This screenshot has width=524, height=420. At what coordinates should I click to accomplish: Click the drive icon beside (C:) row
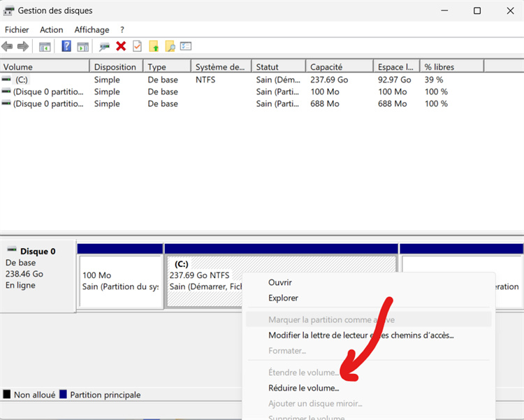[x=6, y=79]
